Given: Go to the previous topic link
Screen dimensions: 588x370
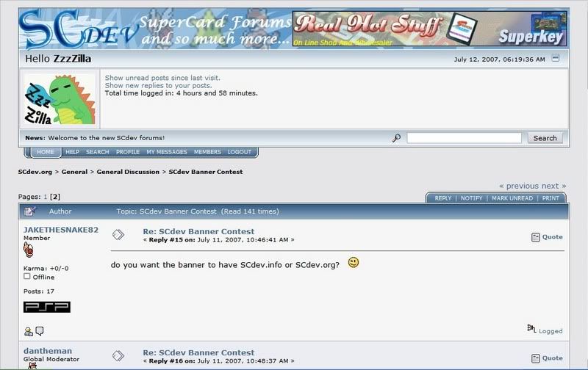Looking at the screenshot, I should pyautogui.click(x=522, y=186).
